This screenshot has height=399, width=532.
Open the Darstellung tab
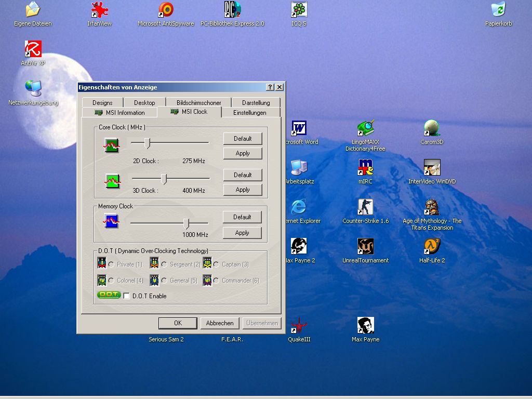[x=256, y=102]
